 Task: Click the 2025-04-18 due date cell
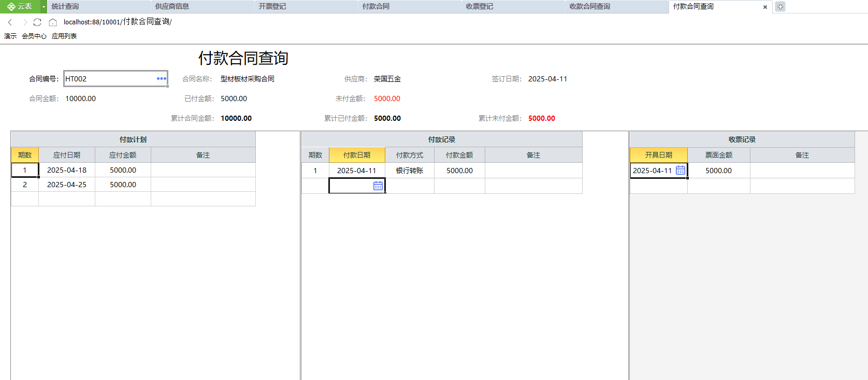67,170
